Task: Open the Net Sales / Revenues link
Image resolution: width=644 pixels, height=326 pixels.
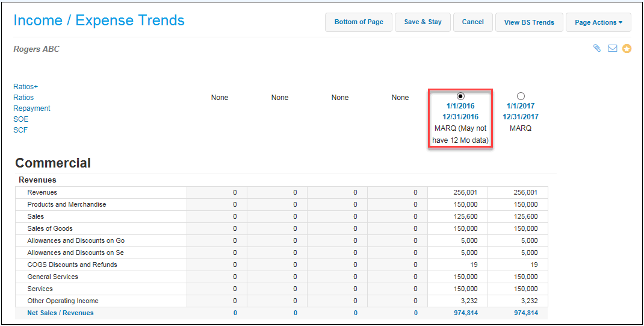Action: 60,313
